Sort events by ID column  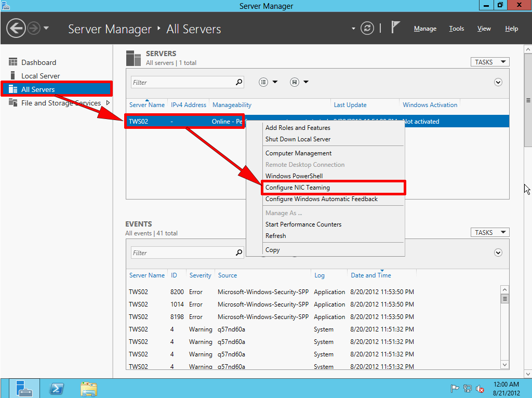(174, 275)
